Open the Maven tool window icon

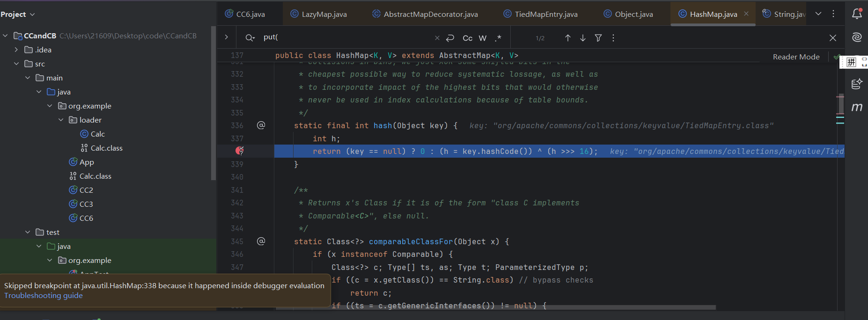click(857, 107)
